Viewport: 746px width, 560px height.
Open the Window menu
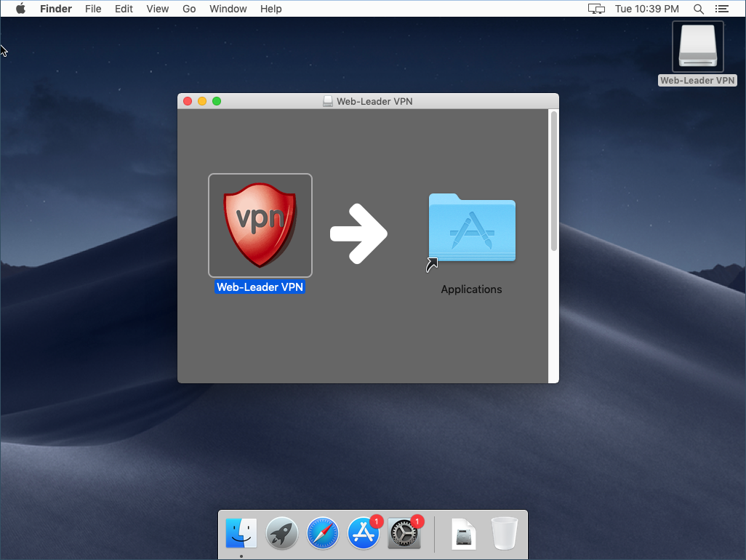coord(228,9)
